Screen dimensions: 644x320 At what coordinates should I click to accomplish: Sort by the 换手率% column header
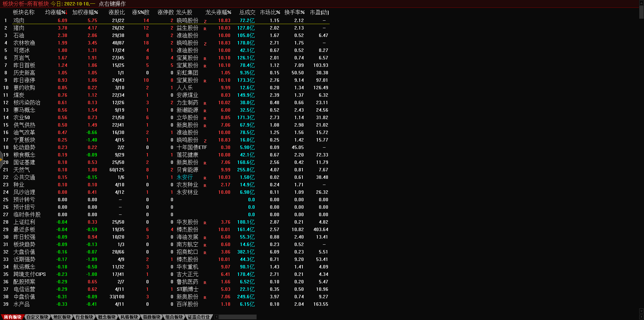pyautogui.click(x=294, y=12)
